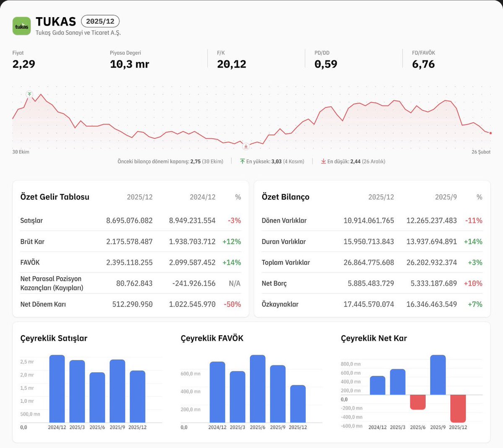Click the red 2025/6 bar in Çeyreklik Net Kar
This screenshot has width=503, height=448.
[418, 402]
